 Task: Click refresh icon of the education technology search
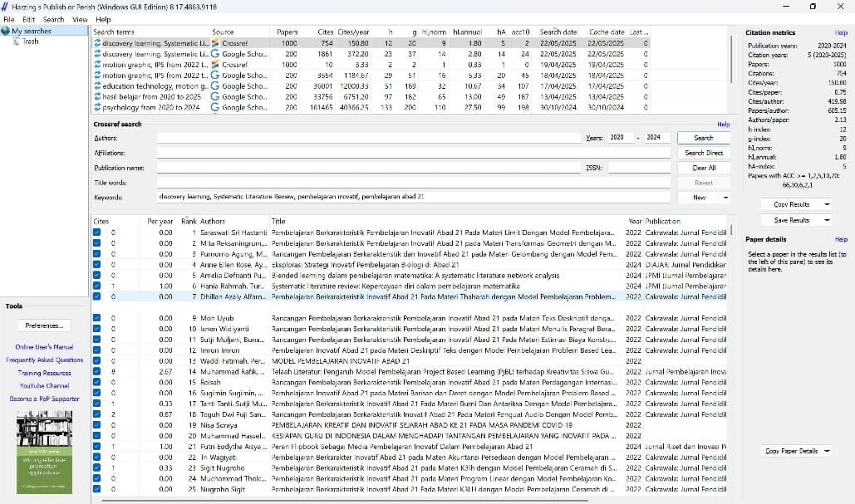[x=97, y=86]
